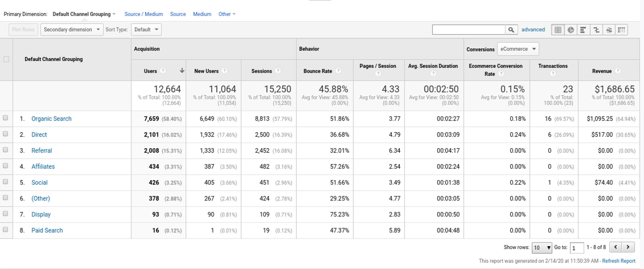Switch to Term cloud view icon
This screenshot has height=269, width=644.
click(609, 30)
